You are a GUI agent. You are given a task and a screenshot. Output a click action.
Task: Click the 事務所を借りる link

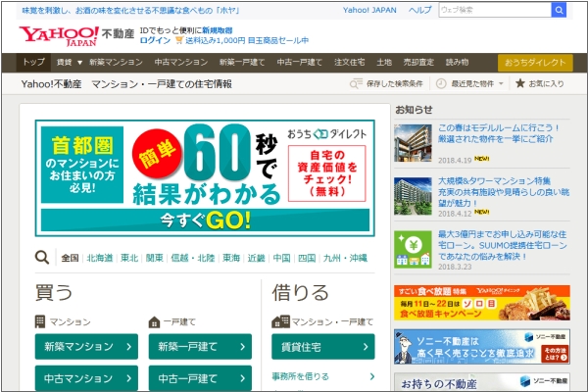(301, 376)
